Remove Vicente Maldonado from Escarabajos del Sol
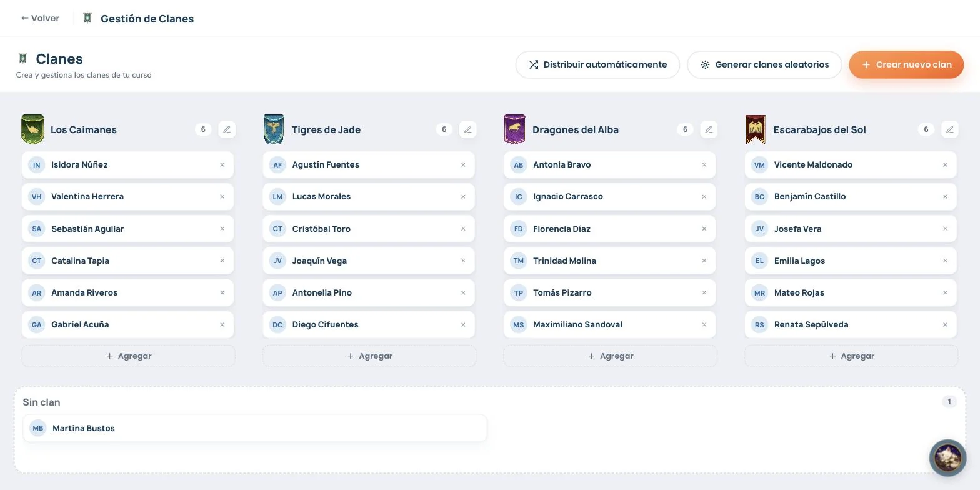 pos(945,165)
